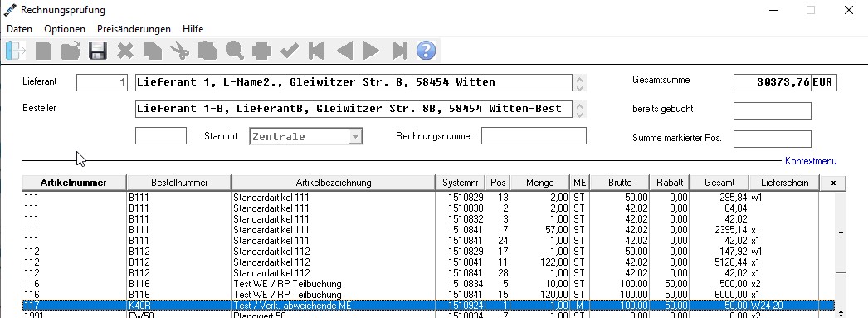Click the Rechnungsnummer input field

pyautogui.click(x=534, y=135)
